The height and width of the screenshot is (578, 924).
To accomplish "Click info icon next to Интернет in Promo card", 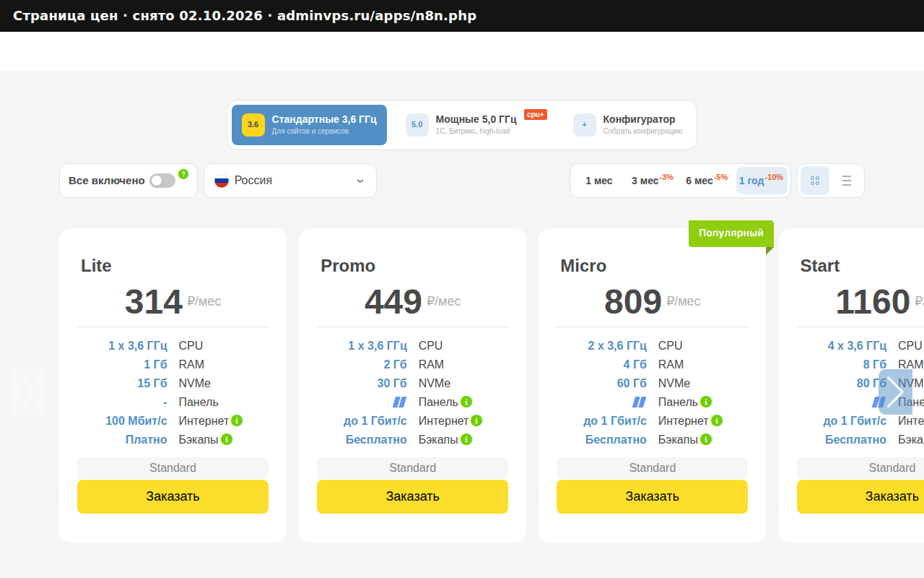I will [476, 420].
